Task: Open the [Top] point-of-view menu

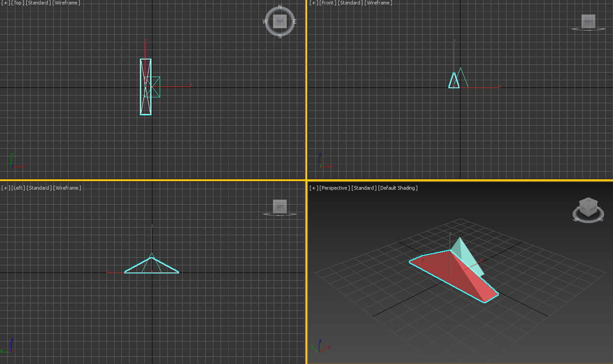Action: pos(18,3)
